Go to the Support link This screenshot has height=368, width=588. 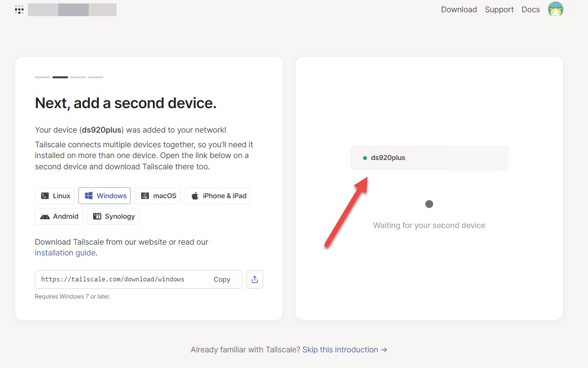pyautogui.click(x=499, y=9)
